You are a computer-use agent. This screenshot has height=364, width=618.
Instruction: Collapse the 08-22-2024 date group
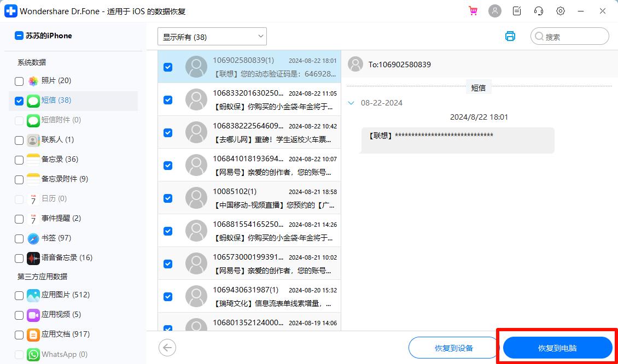tap(351, 103)
